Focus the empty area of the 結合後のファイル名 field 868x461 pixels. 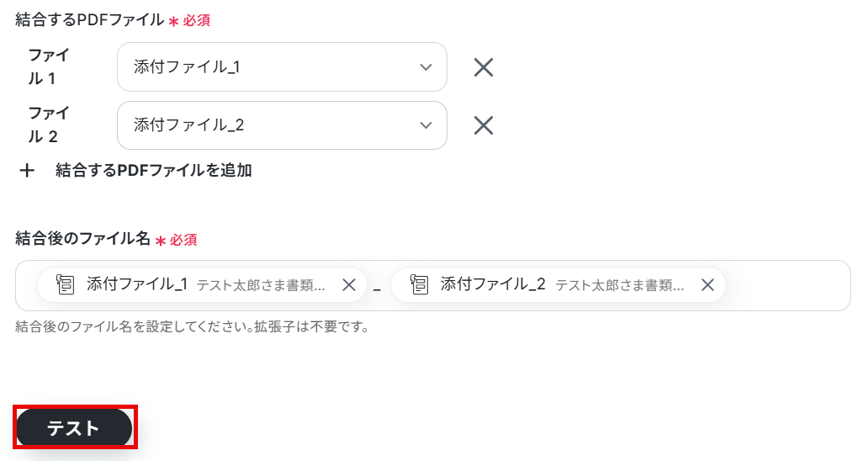786,285
